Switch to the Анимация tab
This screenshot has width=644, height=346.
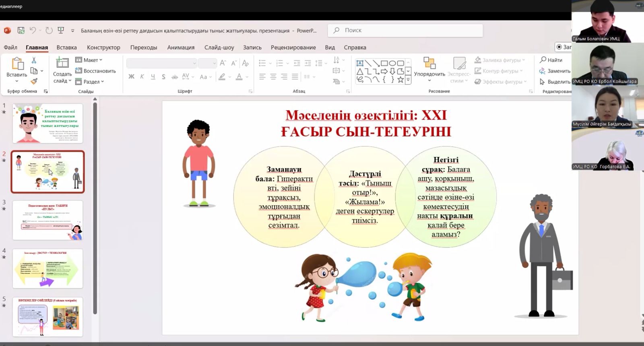pyautogui.click(x=181, y=47)
